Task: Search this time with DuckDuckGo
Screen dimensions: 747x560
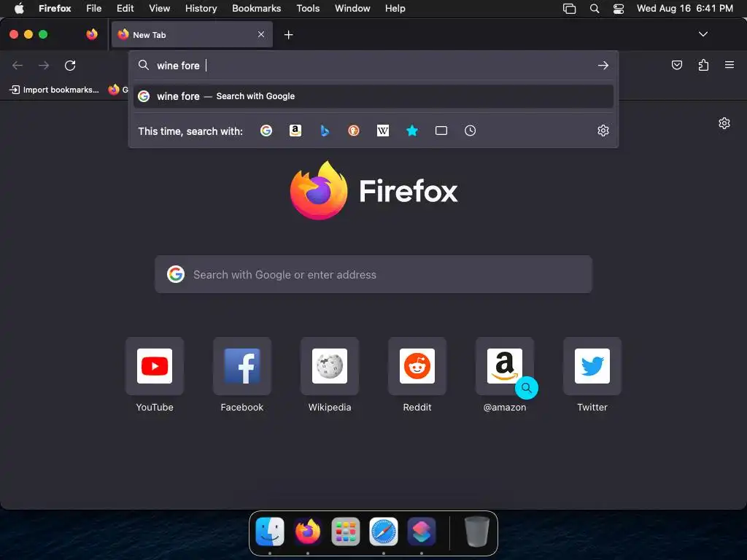Action: click(x=354, y=131)
